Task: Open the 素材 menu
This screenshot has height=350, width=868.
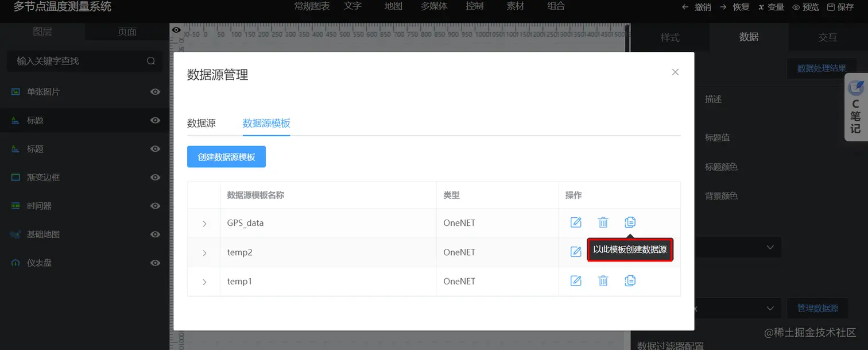Action: [516, 6]
